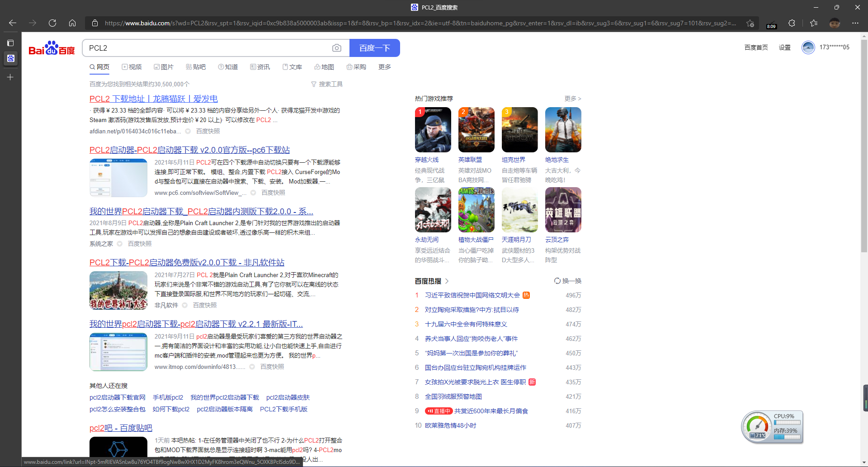Click the 百度一下 search button
Viewport: 868px width, 467px height.
click(375, 48)
